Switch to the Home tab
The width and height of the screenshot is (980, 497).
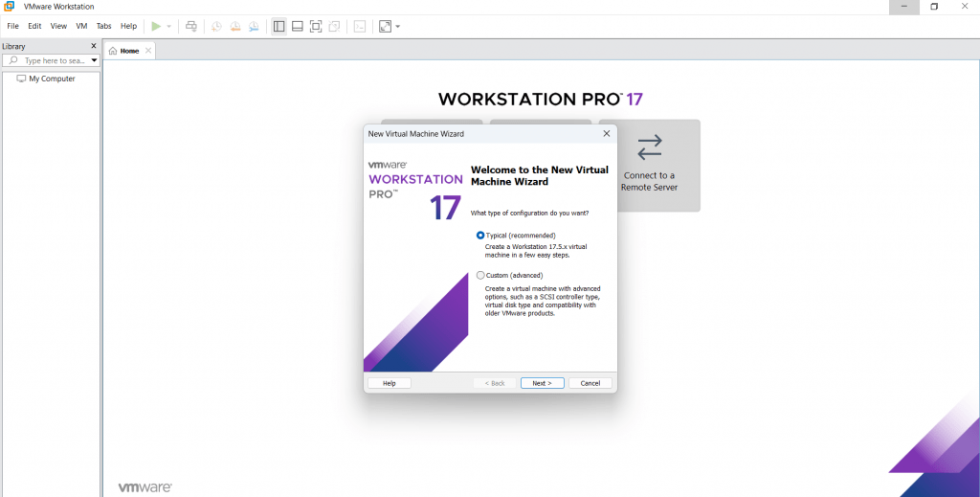pos(129,51)
